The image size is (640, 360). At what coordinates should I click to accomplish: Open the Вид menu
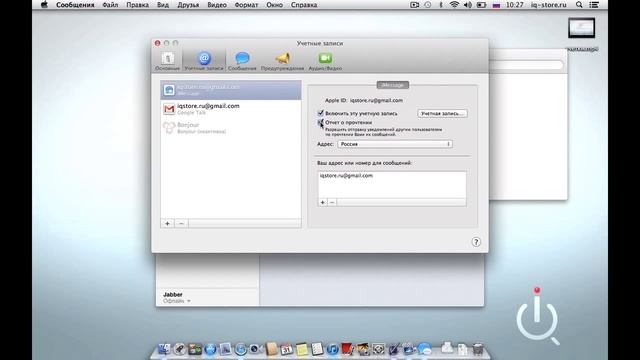click(163, 5)
